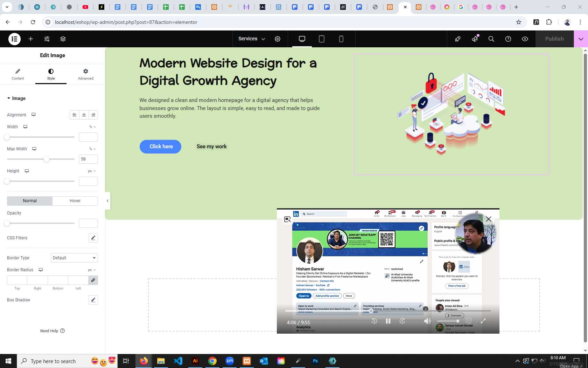Open the Help question mark icon

[x=508, y=39]
